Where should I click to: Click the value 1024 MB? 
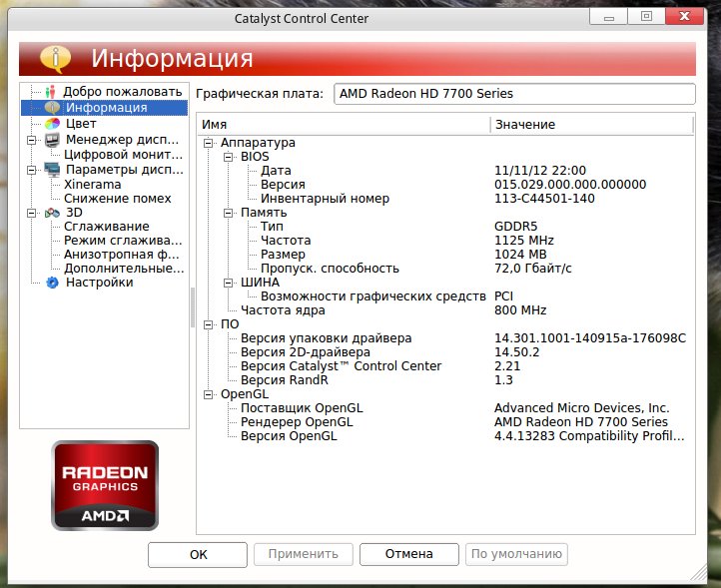520,255
